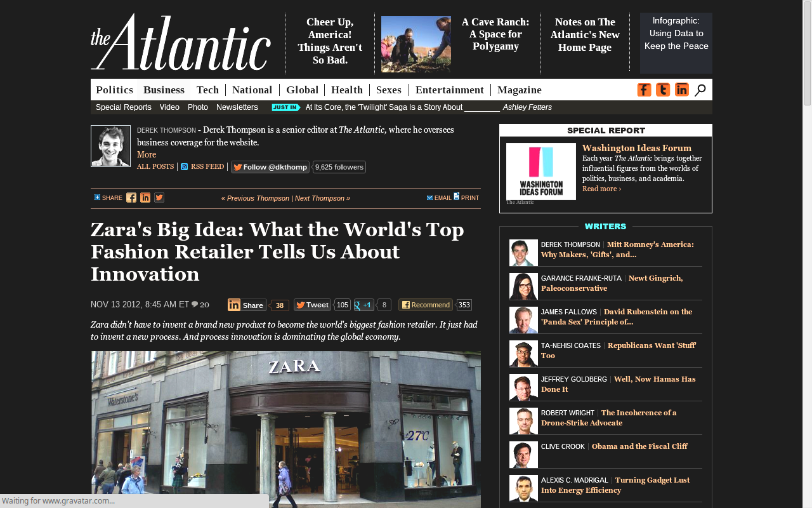Click Derek Thompson's author photo

pyautogui.click(x=110, y=146)
